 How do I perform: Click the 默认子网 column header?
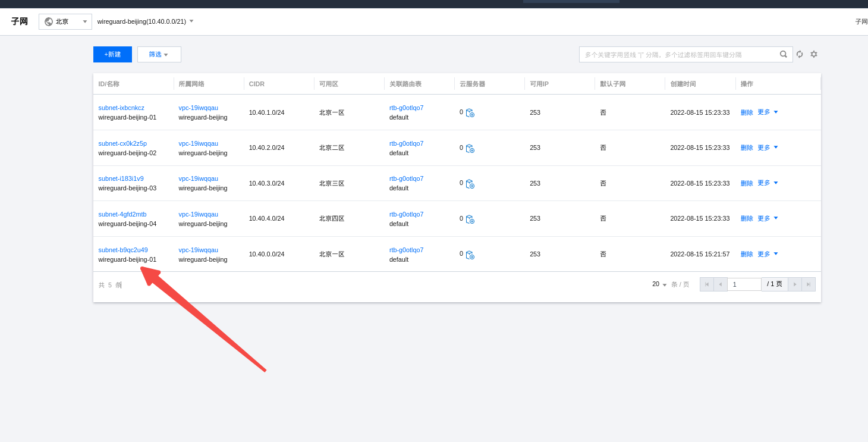613,84
